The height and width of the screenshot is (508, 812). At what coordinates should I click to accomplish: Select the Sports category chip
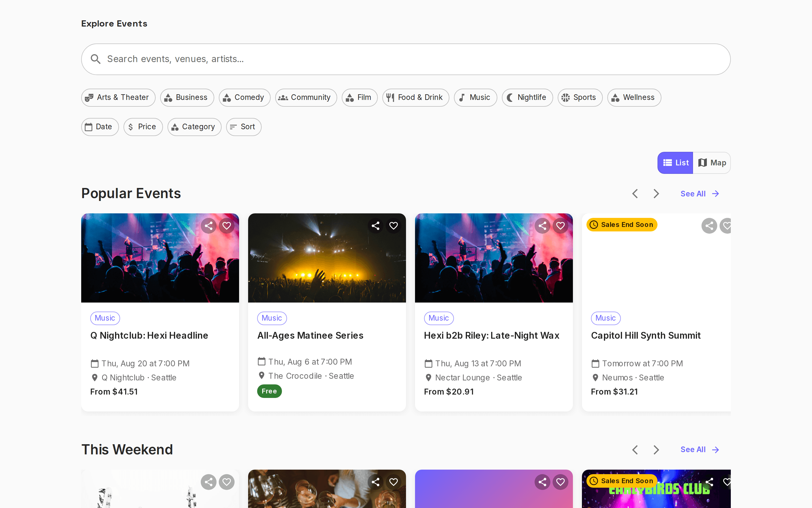(x=580, y=97)
